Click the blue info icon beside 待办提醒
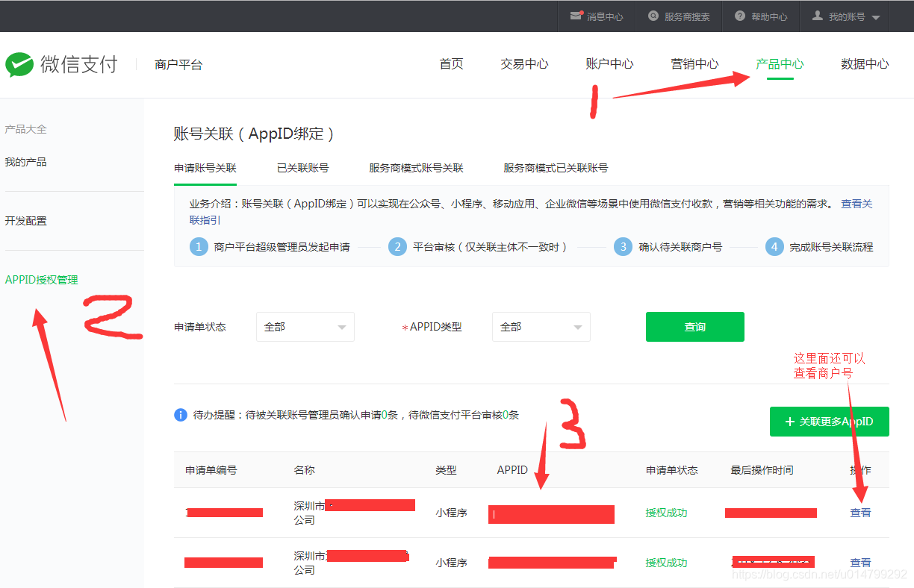 tap(181, 415)
